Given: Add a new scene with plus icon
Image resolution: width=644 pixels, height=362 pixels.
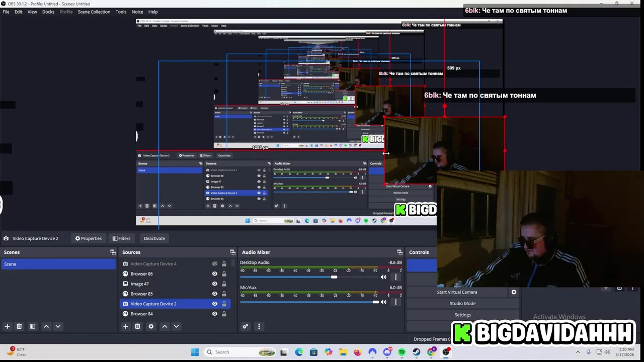Looking at the screenshot, I should click(x=7, y=326).
